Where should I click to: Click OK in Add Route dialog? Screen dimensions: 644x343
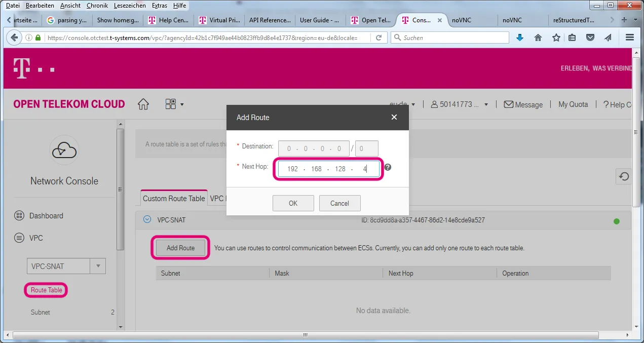click(293, 203)
